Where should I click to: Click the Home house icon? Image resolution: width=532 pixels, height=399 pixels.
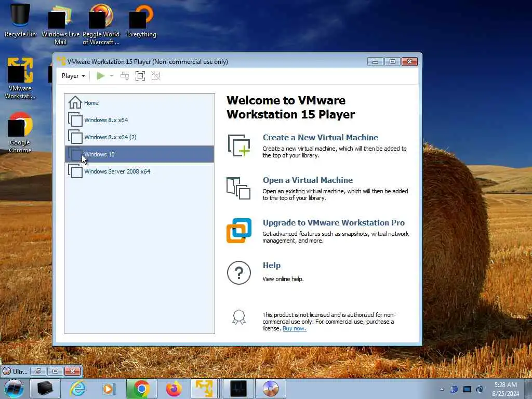click(x=75, y=102)
